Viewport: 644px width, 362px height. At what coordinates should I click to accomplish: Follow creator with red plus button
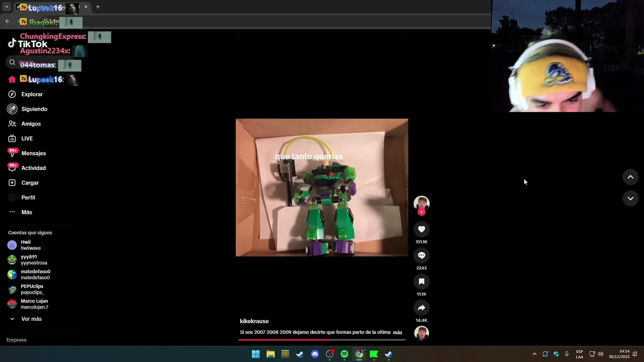pyautogui.click(x=422, y=212)
